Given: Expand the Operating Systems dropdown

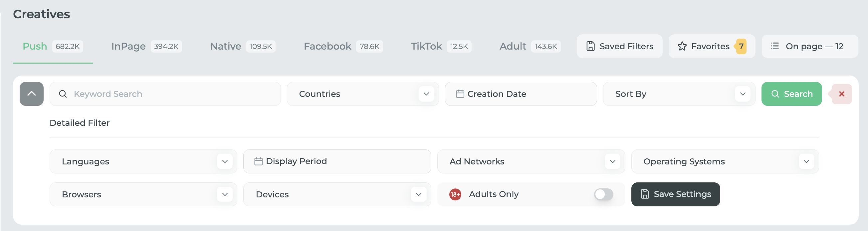Looking at the screenshot, I should tap(725, 161).
